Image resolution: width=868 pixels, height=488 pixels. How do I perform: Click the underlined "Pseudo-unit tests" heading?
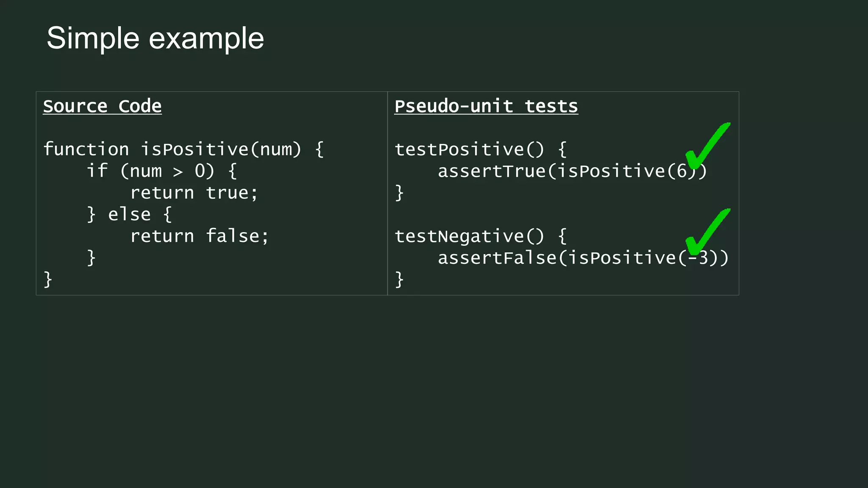486,106
